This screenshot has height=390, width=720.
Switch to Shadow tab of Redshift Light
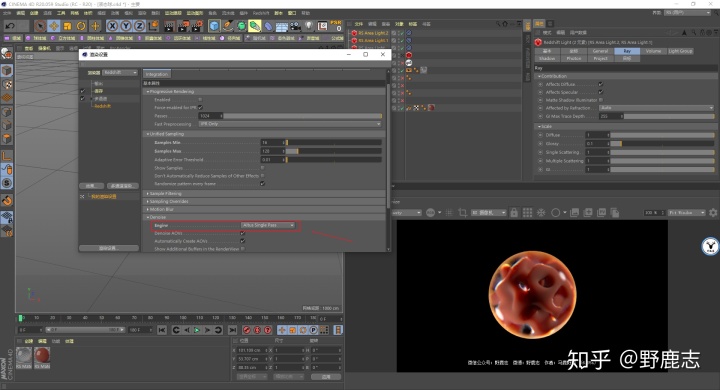point(547,58)
